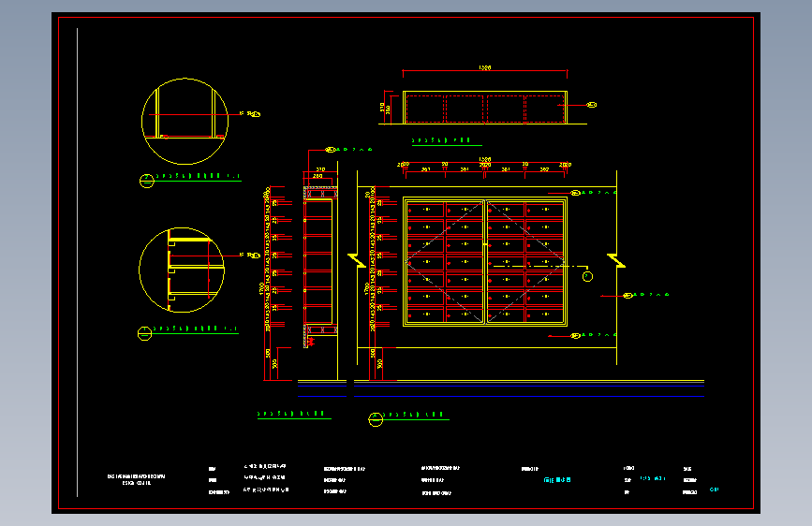This screenshot has width=812, height=526.
Task: Click the leader tag right of the plan view
Action: [x=591, y=105]
